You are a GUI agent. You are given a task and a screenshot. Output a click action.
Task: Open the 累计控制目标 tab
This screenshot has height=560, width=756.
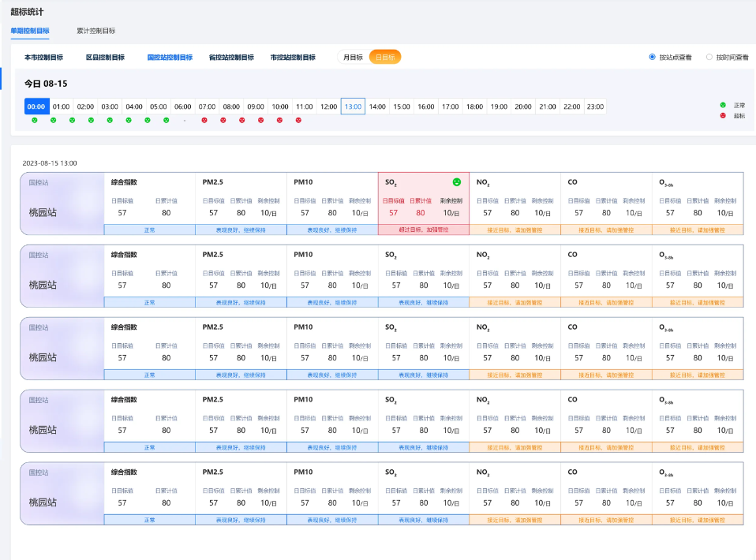96,31
